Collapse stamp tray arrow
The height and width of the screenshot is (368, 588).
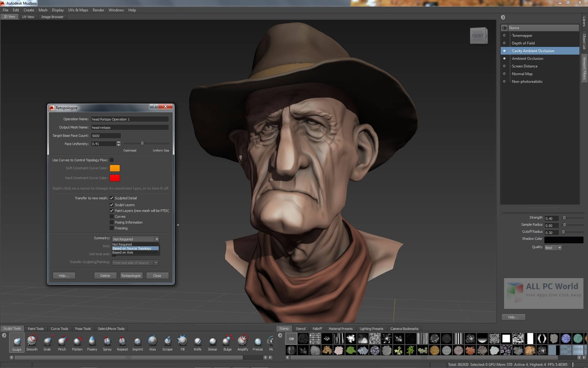(x=280, y=335)
